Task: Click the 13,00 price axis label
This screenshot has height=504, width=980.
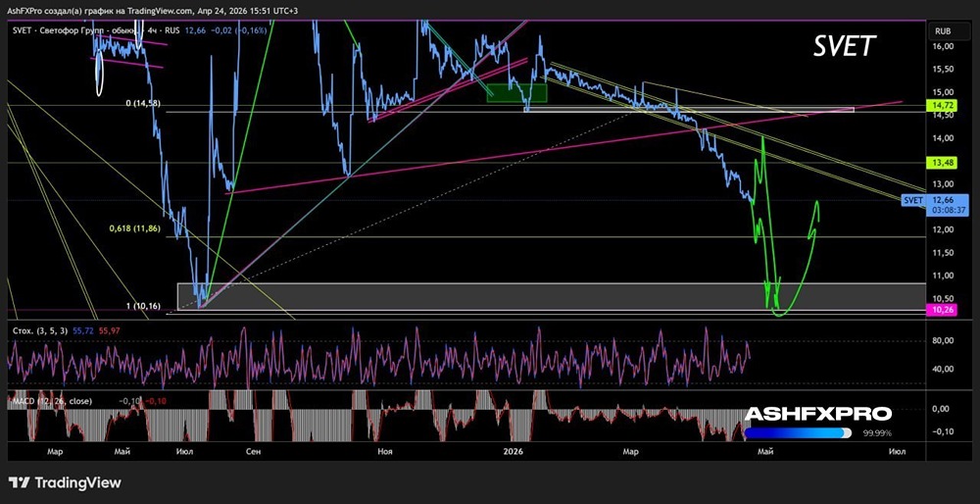Action: pyautogui.click(x=943, y=183)
